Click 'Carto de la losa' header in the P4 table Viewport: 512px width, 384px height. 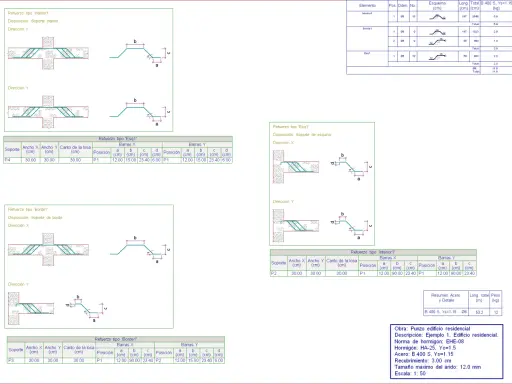point(75,149)
